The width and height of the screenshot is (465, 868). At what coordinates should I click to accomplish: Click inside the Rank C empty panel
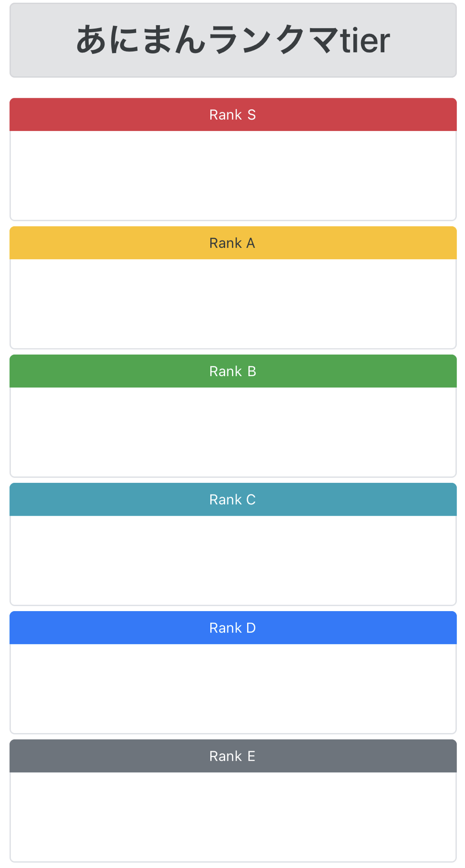click(x=233, y=560)
